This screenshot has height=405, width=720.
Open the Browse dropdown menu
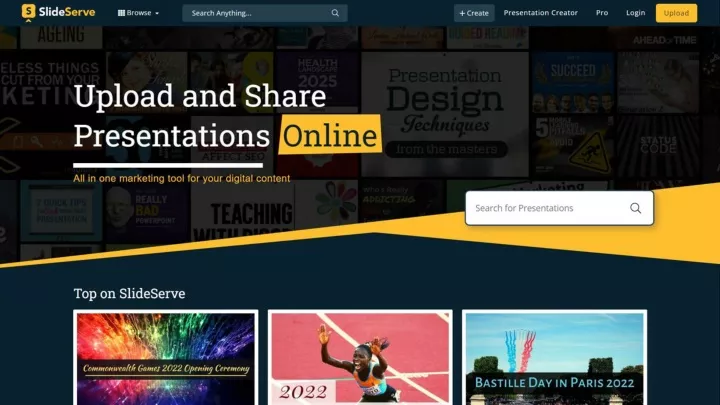138,13
